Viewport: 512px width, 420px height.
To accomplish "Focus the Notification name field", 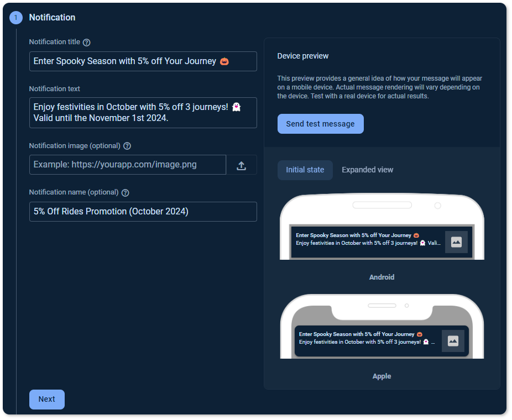I will (143, 212).
